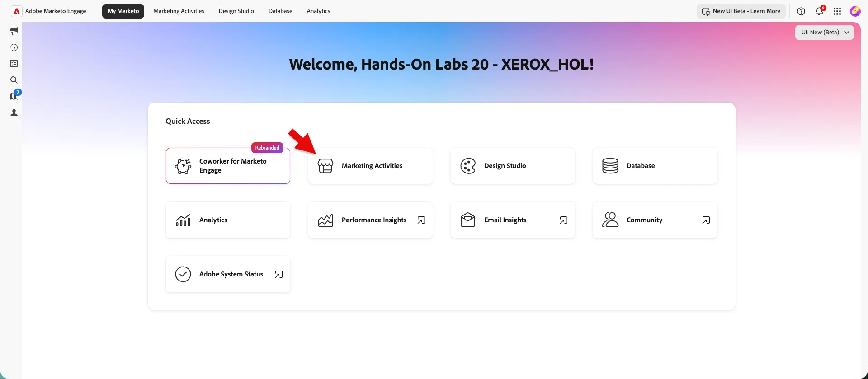Click the Adobe Marketo Engage title text
868x379 pixels.
tap(56, 11)
